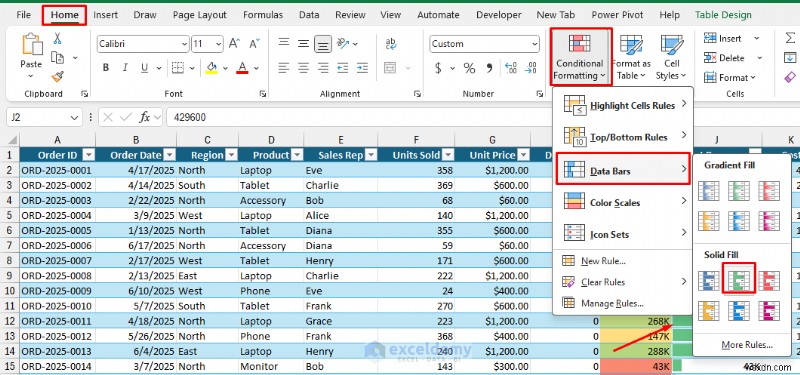The width and height of the screenshot is (800, 375).
Task: Align text right
Action: pyautogui.click(x=323, y=67)
